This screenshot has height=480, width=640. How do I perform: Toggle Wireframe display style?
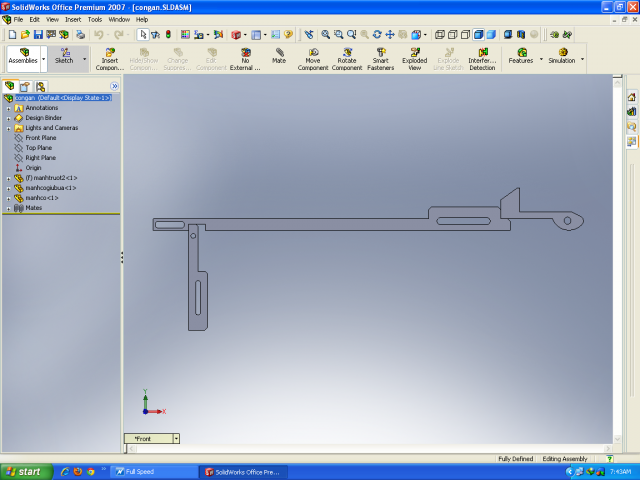[440, 35]
